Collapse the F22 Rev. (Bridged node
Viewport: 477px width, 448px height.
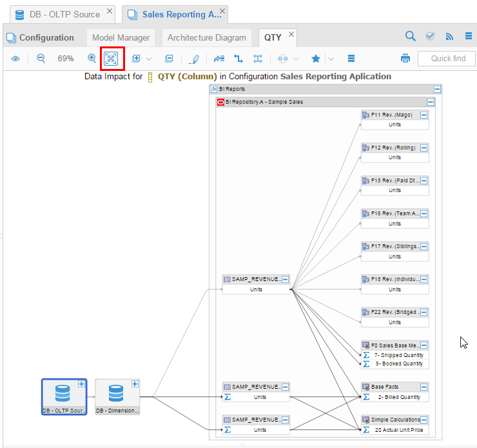[x=423, y=312]
